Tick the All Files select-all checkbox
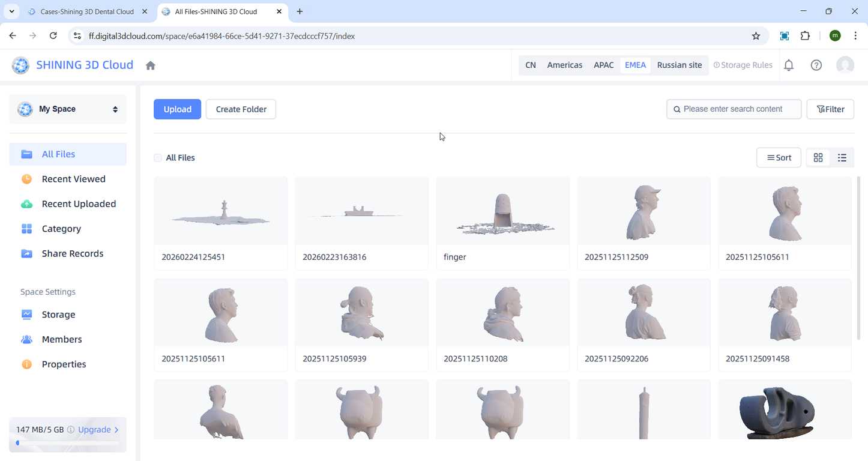 coord(158,158)
